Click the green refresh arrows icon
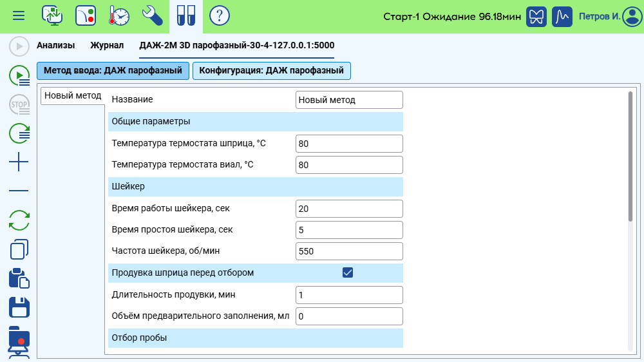644x362 pixels. (19, 220)
